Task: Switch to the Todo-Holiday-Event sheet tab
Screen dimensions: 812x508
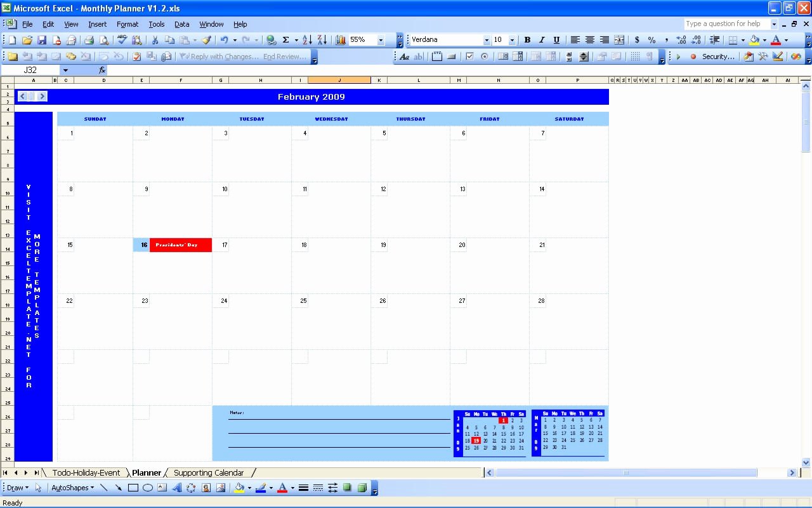Action: pos(86,472)
